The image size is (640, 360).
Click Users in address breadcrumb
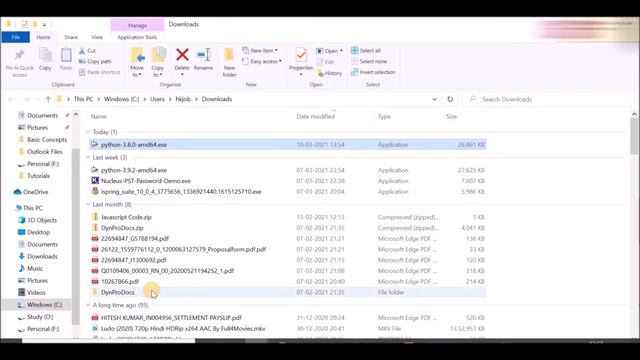157,99
